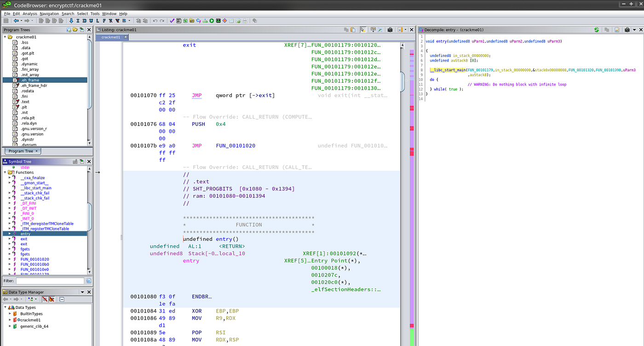Switch to the Program Tree tab
The width and height of the screenshot is (644, 346).
click(x=21, y=151)
